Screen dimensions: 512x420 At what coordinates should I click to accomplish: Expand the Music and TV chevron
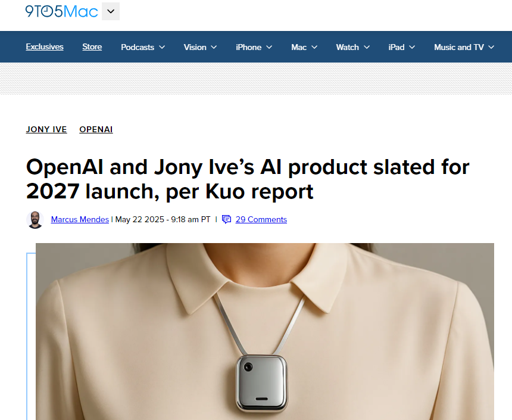[x=491, y=48]
